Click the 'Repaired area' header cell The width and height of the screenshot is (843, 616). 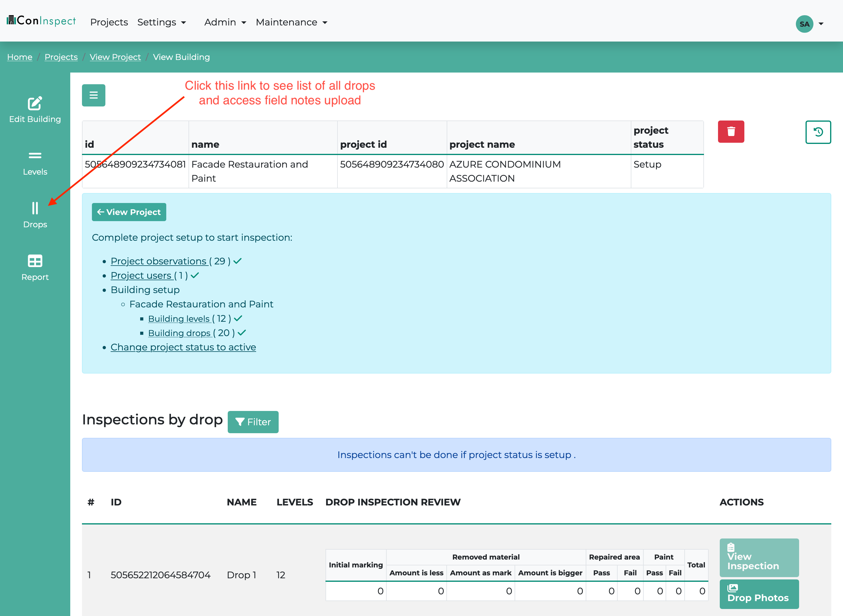(x=614, y=557)
